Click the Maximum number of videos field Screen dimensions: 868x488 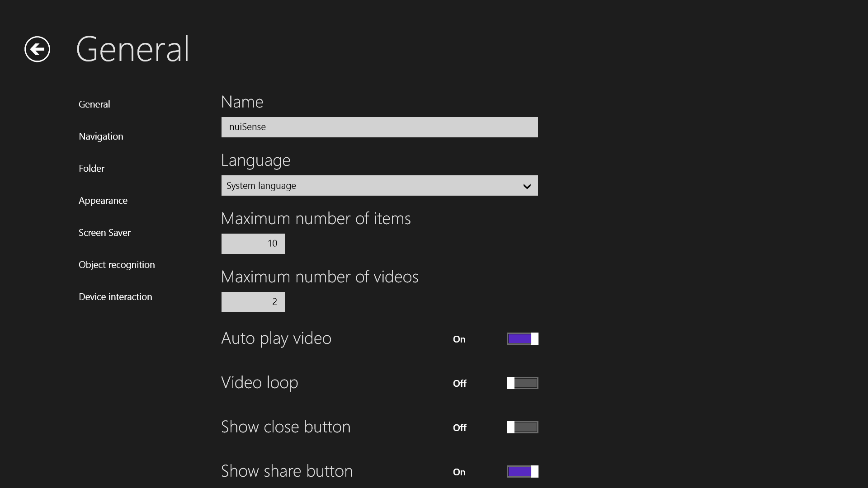point(253,302)
